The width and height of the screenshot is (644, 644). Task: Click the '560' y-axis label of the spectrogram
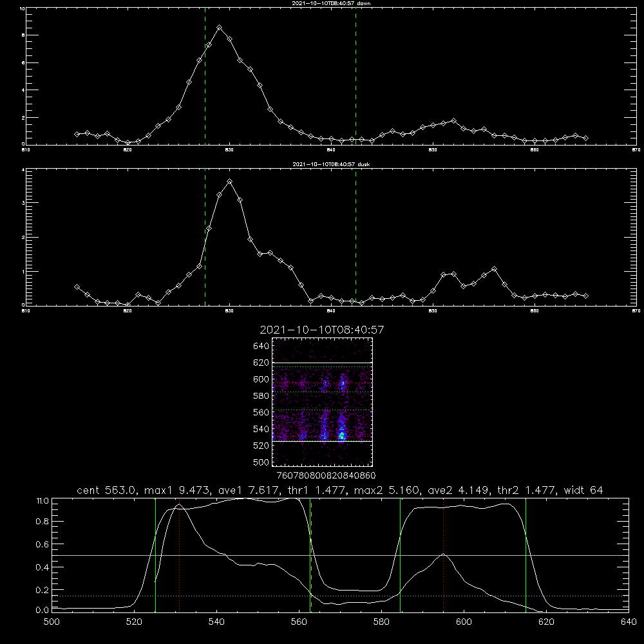[x=261, y=412]
